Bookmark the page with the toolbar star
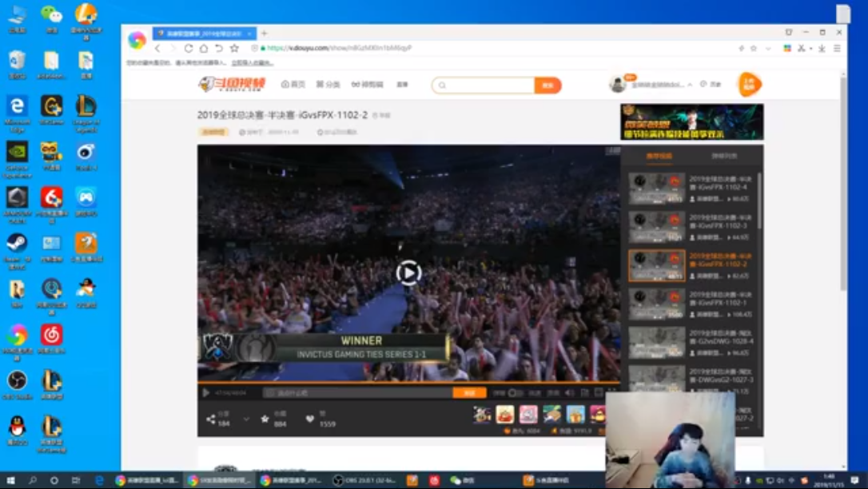The width and height of the screenshot is (868, 489). click(x=234, y=49)
